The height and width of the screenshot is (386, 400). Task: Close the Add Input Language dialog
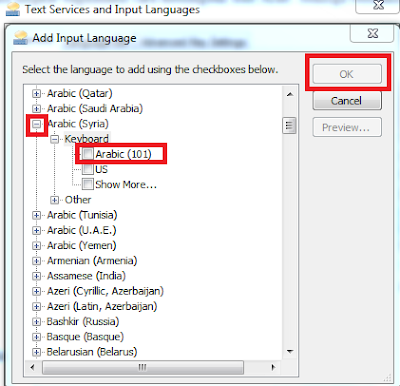pos(372,33)
